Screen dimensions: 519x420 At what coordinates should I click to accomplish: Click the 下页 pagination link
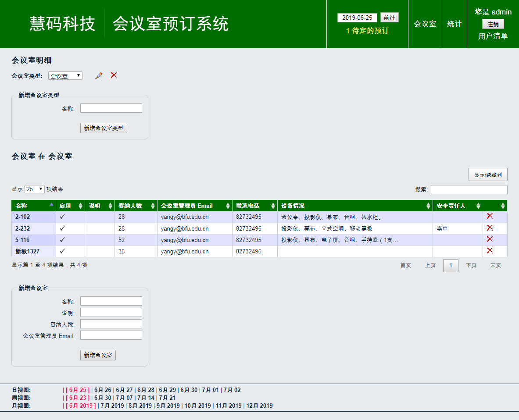coord(471,266)
